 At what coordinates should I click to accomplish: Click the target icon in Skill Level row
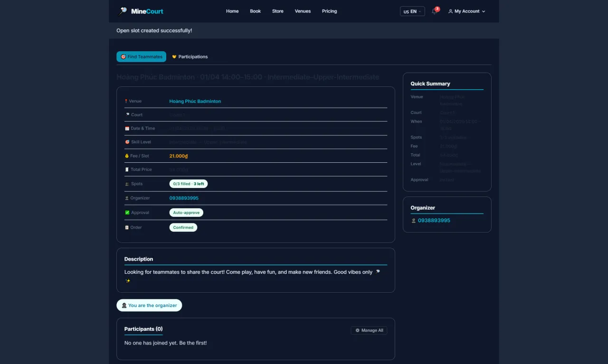(x=127, y=142)
